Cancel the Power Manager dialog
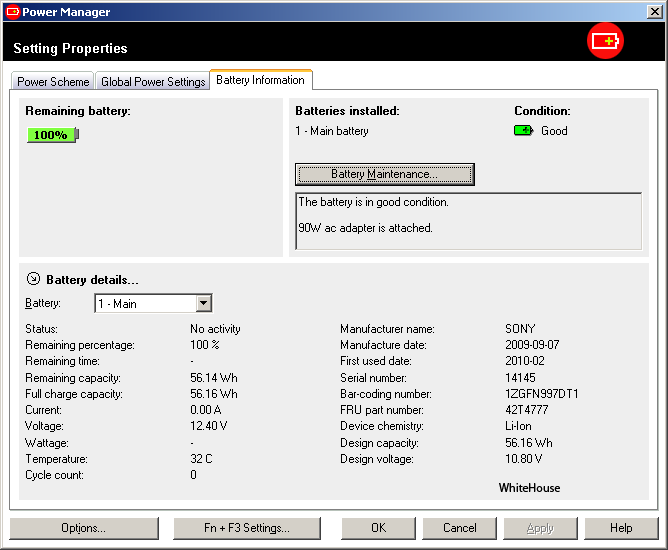Screen dimensions: 668x550 tap(459, 528)
